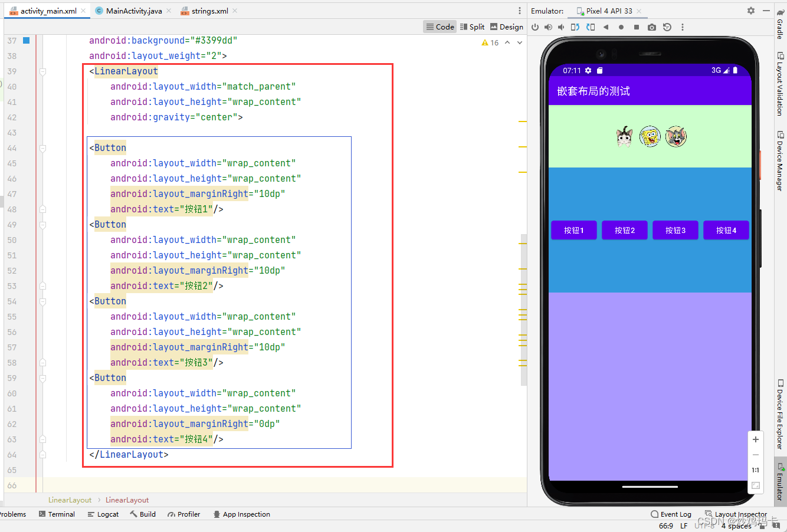Image resolution: width=787 pixels, height=532 pixels.
Task: Toggle the Emulator side panel button
Action: coord(781,481)
